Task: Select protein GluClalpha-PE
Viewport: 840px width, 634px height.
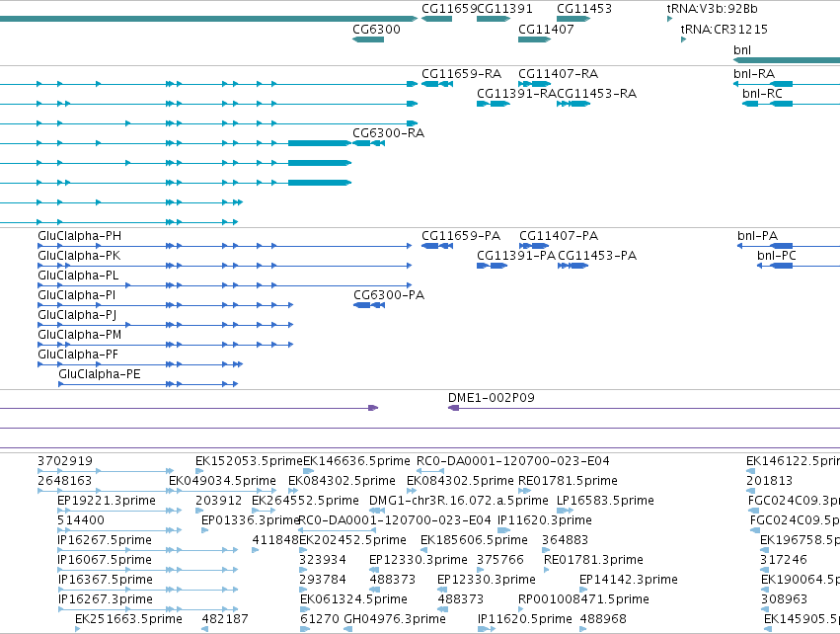Action: click(100, 374)
